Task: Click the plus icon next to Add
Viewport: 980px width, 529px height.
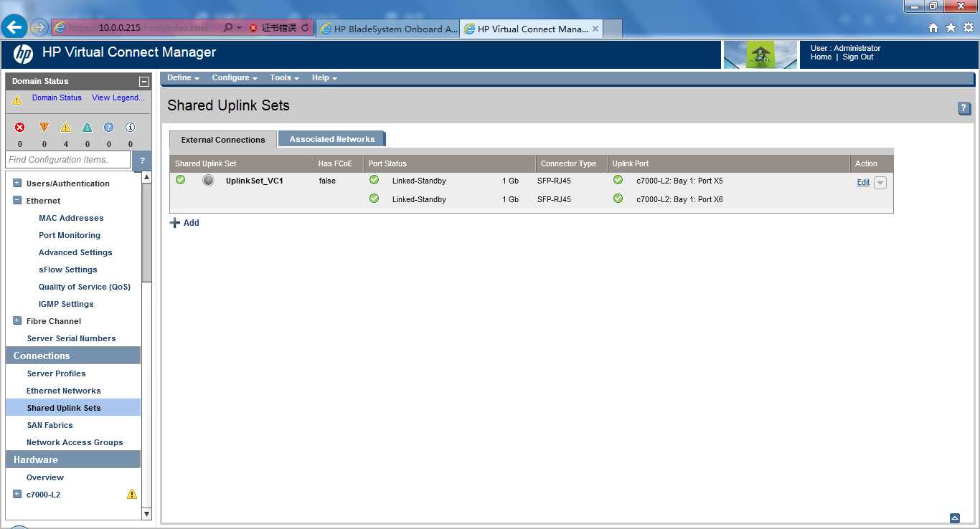Action: (175, 223)
